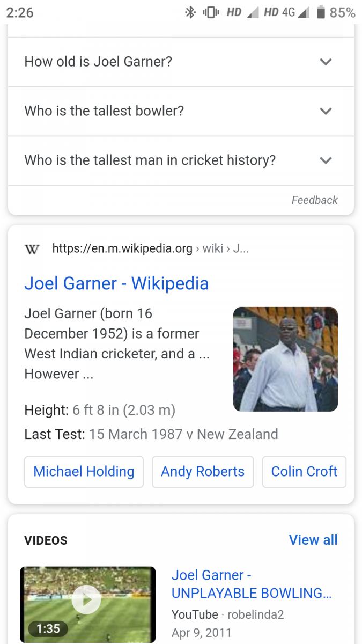Open 'UNPLAYABLE BOWLING' video title link

click(252, 584)
